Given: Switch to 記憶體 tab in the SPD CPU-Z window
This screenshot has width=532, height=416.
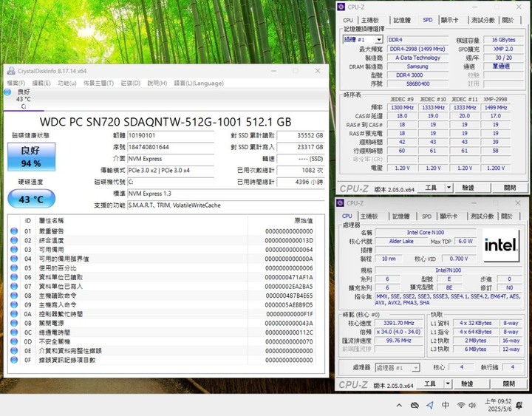Looking at the screenshot, I should click(402, 21).
